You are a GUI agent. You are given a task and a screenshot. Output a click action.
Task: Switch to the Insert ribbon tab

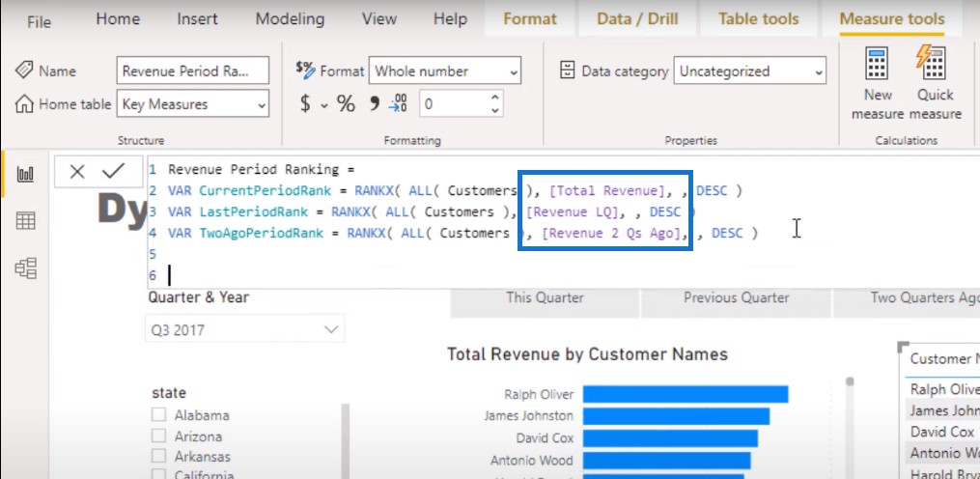(x=197, y=18)
